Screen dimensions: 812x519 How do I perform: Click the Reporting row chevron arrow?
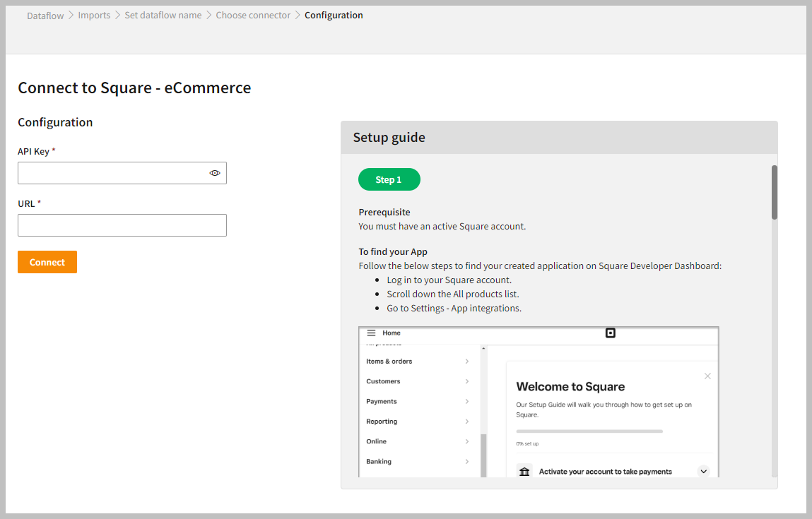(x=467, y=422)
